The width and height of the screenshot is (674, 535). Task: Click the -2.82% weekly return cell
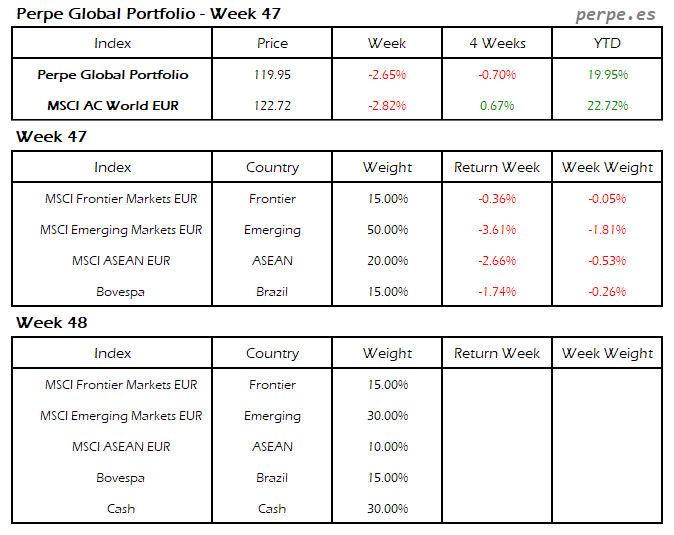pos(387,105)
